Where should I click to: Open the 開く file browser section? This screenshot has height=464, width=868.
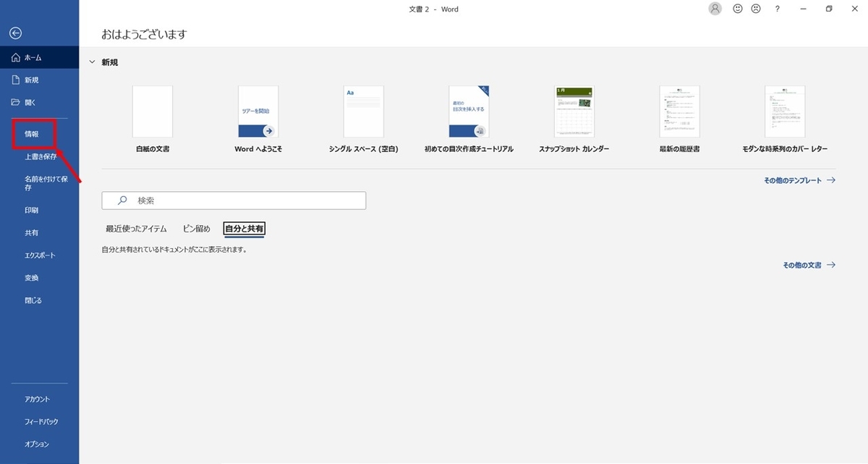coord(31,102)
